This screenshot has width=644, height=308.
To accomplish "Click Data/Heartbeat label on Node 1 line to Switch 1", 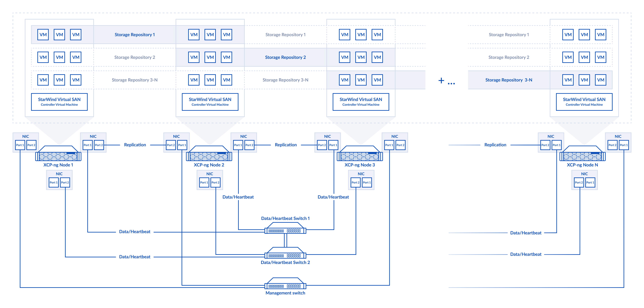I will pyautogui.click(x=135, y=232).
